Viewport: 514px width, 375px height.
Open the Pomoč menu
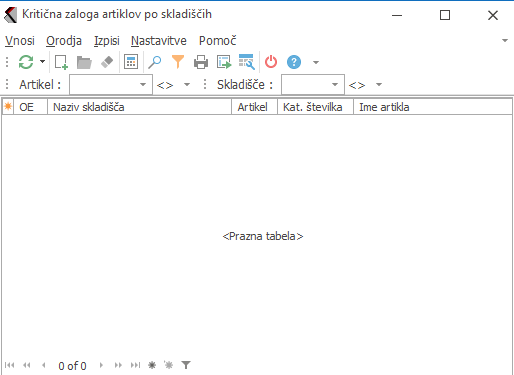pyautogui.click(x=218, y=41)
